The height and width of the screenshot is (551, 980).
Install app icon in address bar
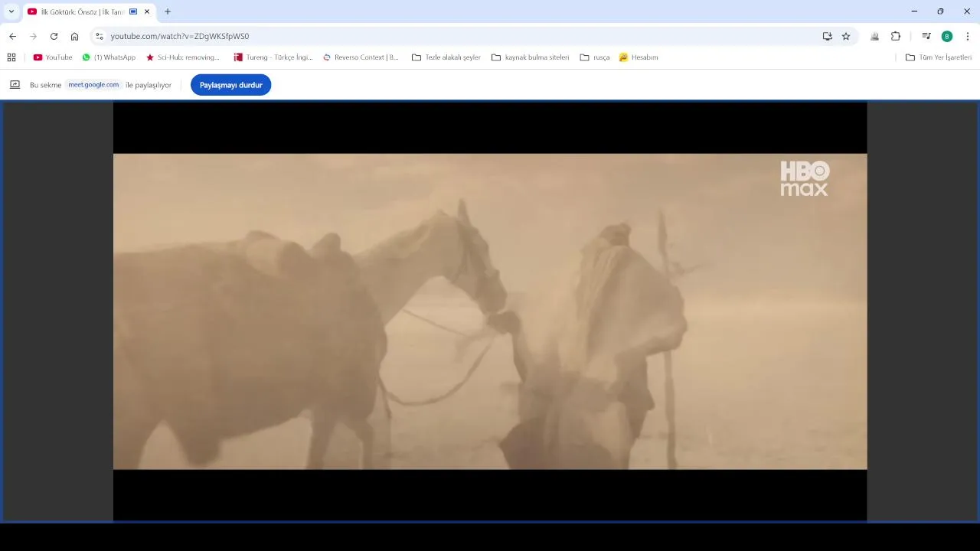coord(827,36)
